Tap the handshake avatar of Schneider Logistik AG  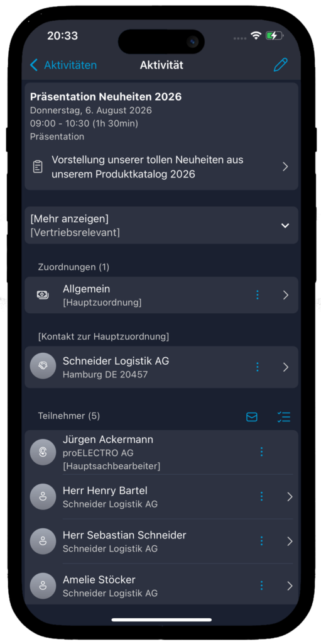[43, 366]
